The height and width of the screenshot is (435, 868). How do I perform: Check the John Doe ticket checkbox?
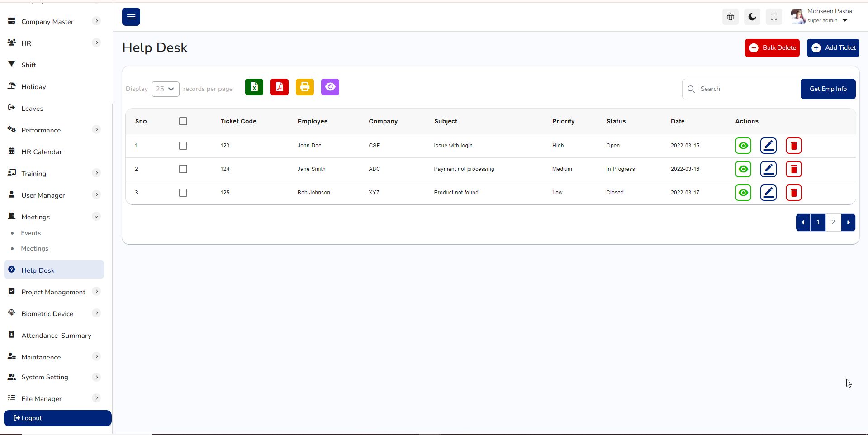point(183,146)
